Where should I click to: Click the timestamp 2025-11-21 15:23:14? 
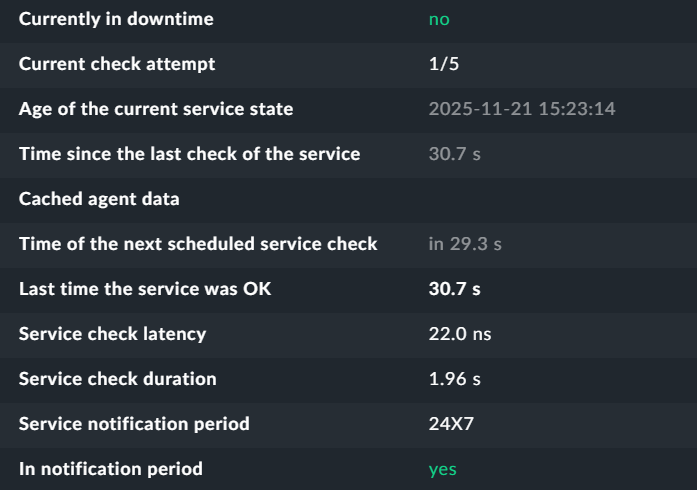coord(521,109)
